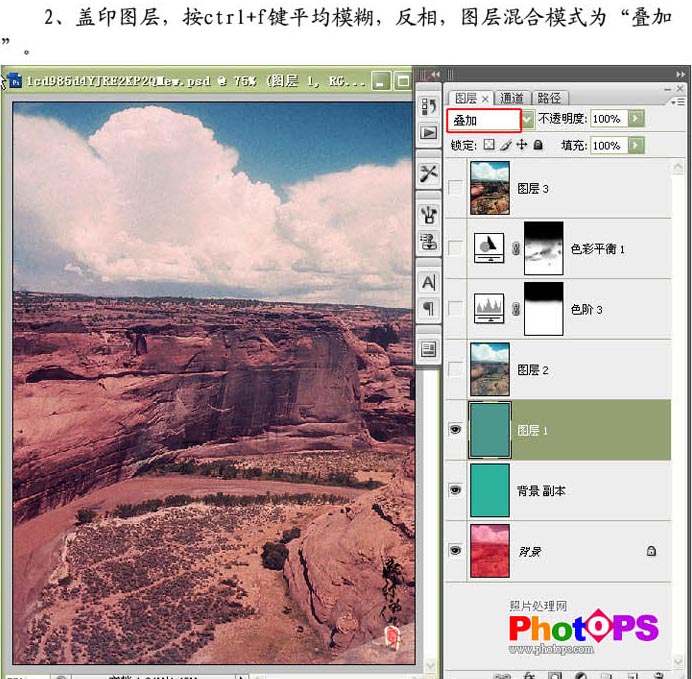
Task: Hide the 图层 1 layer eye
Action: click(x=455, y=430)
